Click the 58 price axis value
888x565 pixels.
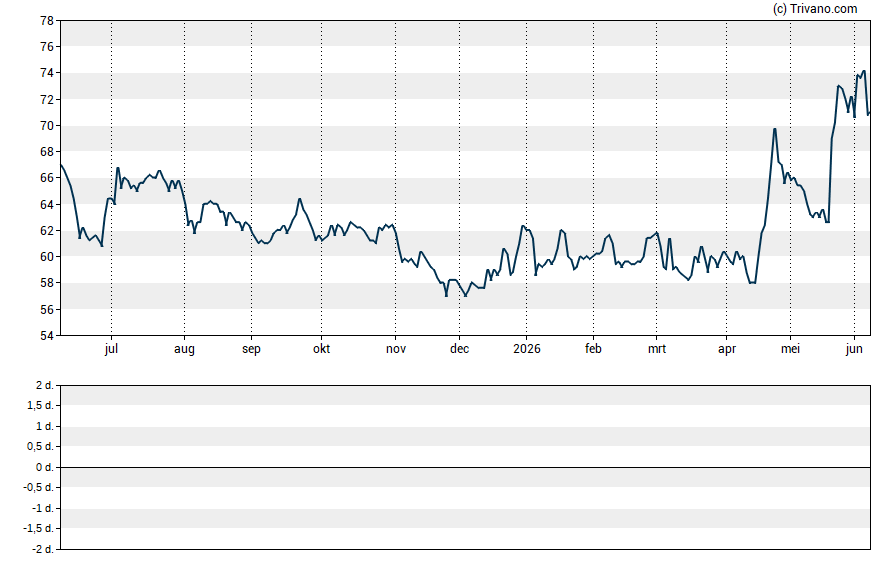coord(47,282)
